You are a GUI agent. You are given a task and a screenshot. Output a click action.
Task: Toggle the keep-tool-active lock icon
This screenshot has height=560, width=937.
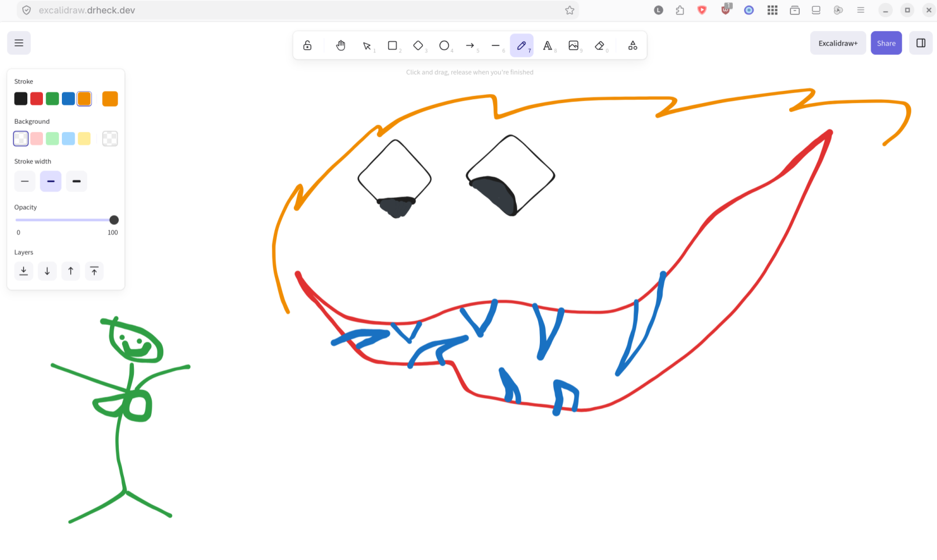pyautogui.click(x=307, y=45)
